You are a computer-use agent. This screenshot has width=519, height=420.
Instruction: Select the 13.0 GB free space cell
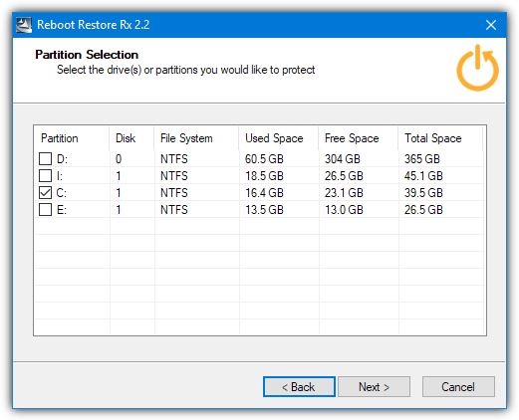tap(344, 210)
